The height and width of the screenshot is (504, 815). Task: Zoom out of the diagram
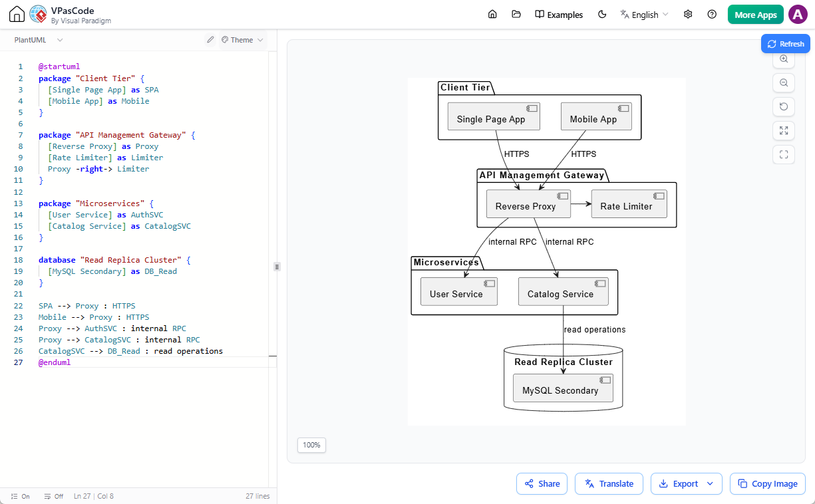(x=784, y=83)
